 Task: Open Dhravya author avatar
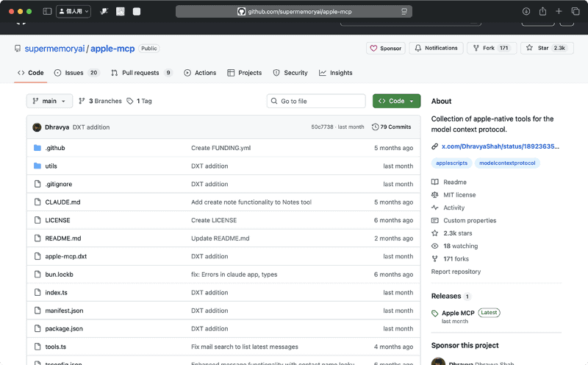tap(37, 127)
